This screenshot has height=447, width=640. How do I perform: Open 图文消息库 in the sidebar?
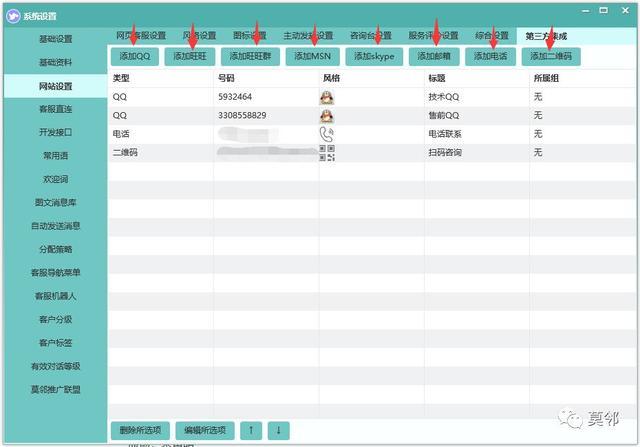pyautogui.click(x=56, y=202)
